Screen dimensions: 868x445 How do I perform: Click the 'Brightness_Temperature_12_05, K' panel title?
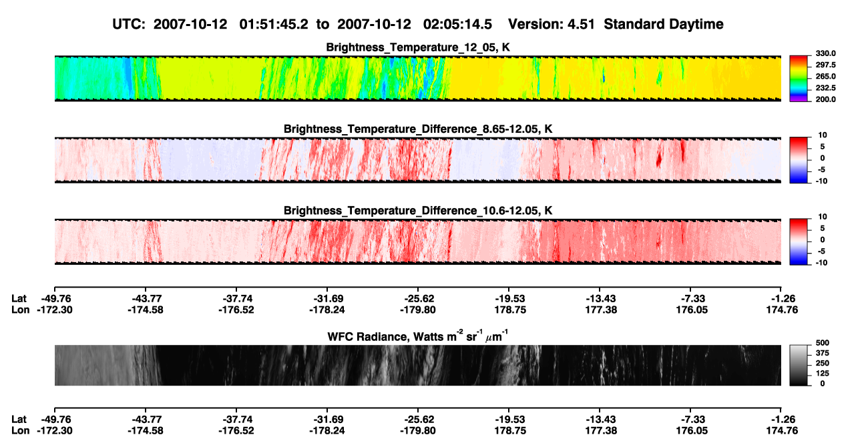(418, 47)
